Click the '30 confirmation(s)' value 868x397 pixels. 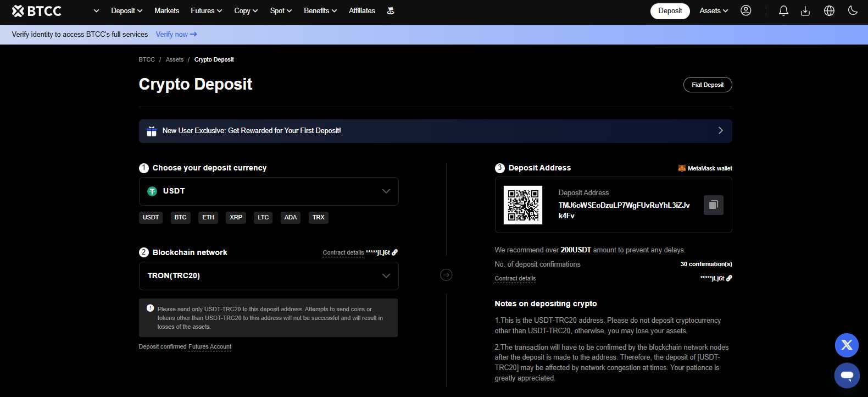pos(706,264)
